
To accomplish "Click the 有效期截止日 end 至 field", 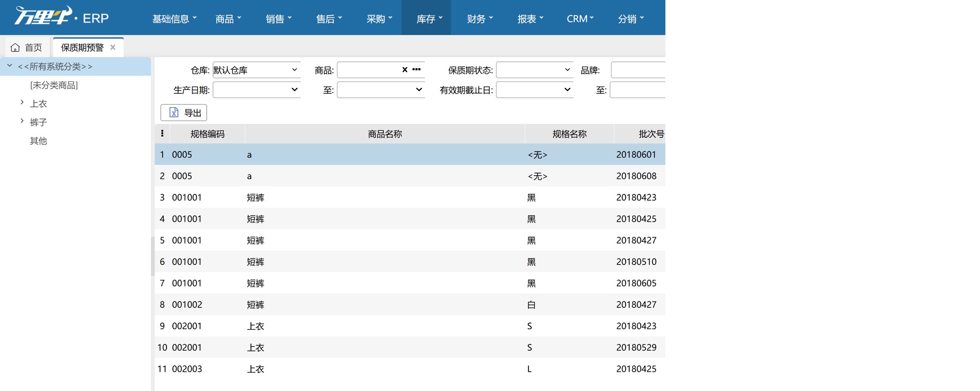I will (x=638, y=90).
